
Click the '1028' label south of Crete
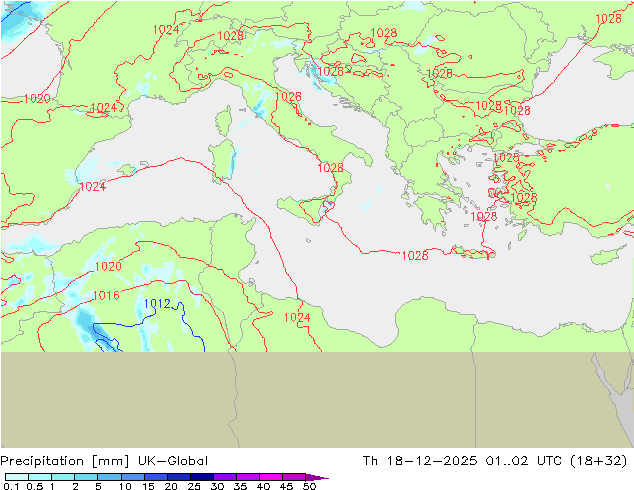[x=415, y=256]
